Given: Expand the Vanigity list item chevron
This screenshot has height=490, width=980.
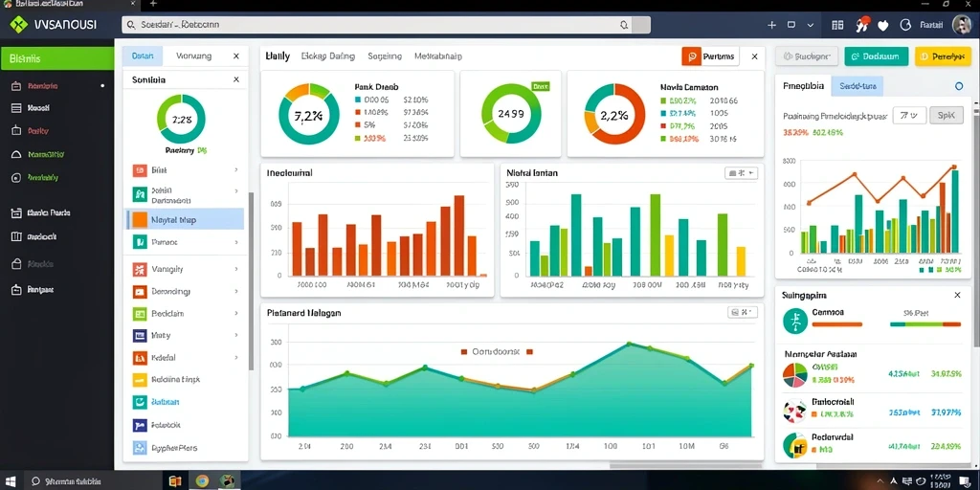Looking at the screenshot, I should click(235, 269).
